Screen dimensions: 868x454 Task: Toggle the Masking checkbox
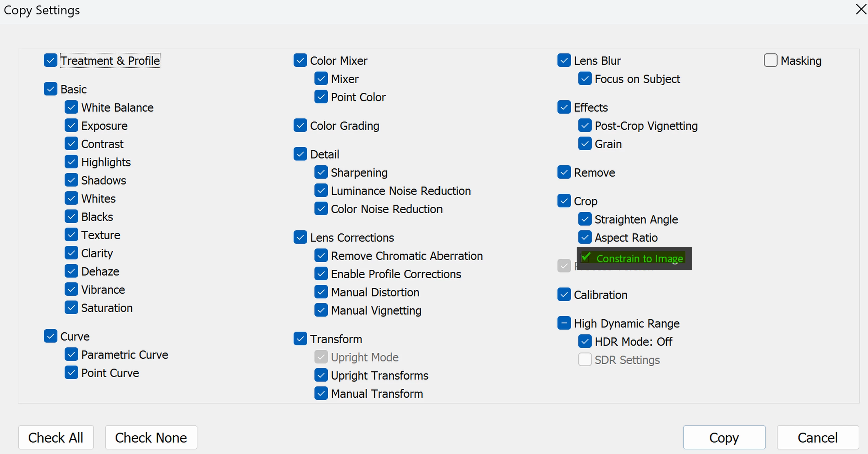pos(770,61)
